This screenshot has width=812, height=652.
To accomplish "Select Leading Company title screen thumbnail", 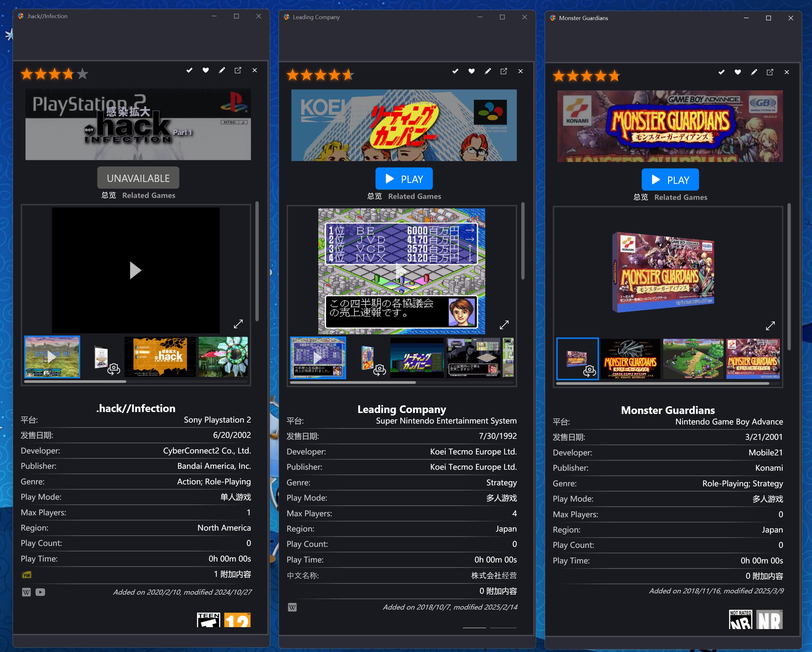I will click(x=417, y=358).
